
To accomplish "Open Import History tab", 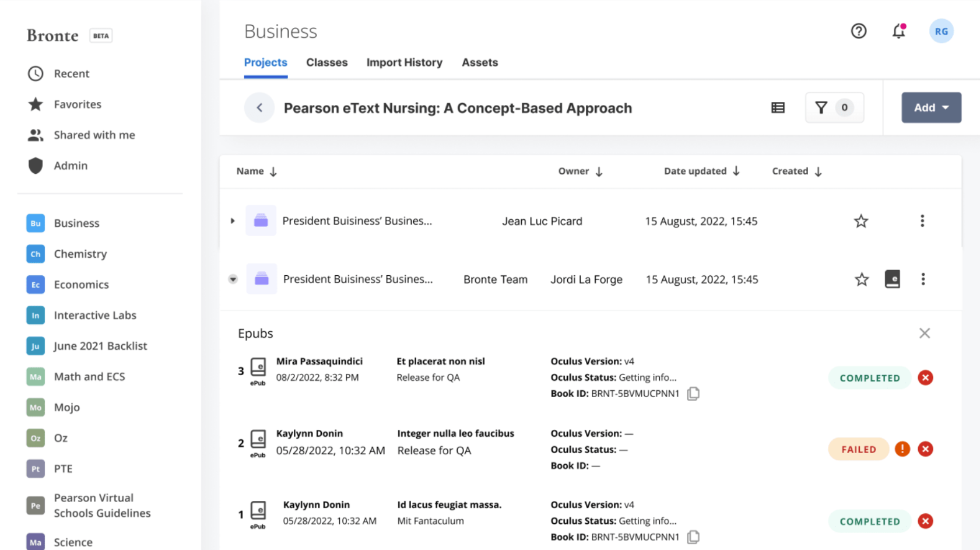I will [x=404, y=63].
